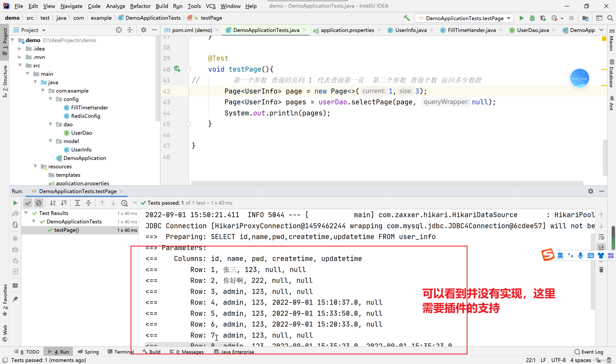
Task: Click example breadcrumb in navigation bar
Action: pyautogui.click(x=101, y=18)
